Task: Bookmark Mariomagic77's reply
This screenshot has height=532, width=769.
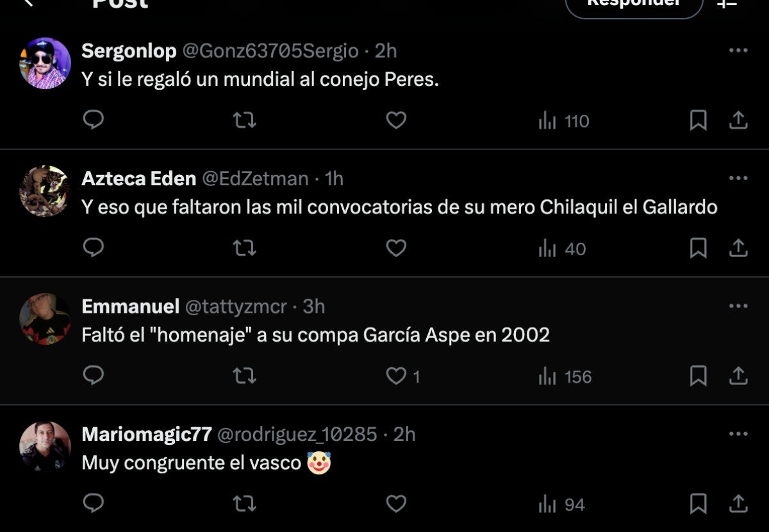Action: tap(700, 504)
